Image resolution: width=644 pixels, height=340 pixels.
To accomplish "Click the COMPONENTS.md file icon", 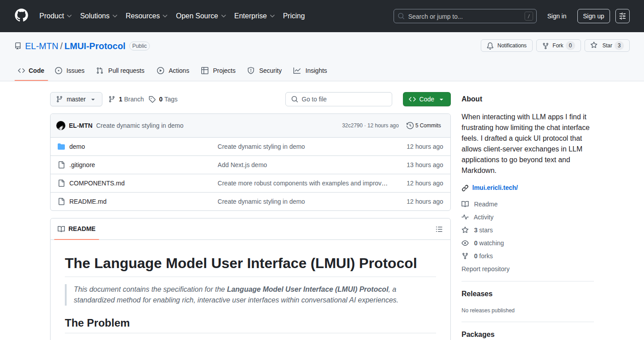I will click(x=61, y=183).
